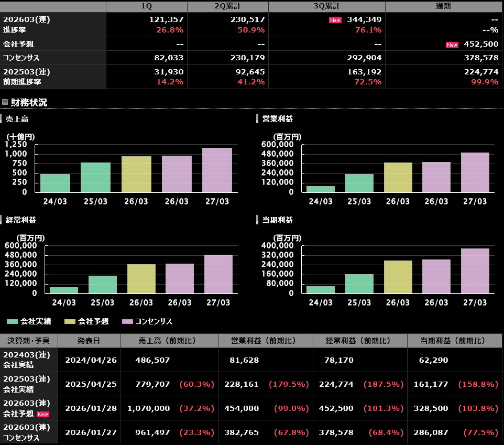Viewport: 504px width, 445px height.
Task: Click the 25/03 bar in 営業利益 chart
Action: click(359, 183)
